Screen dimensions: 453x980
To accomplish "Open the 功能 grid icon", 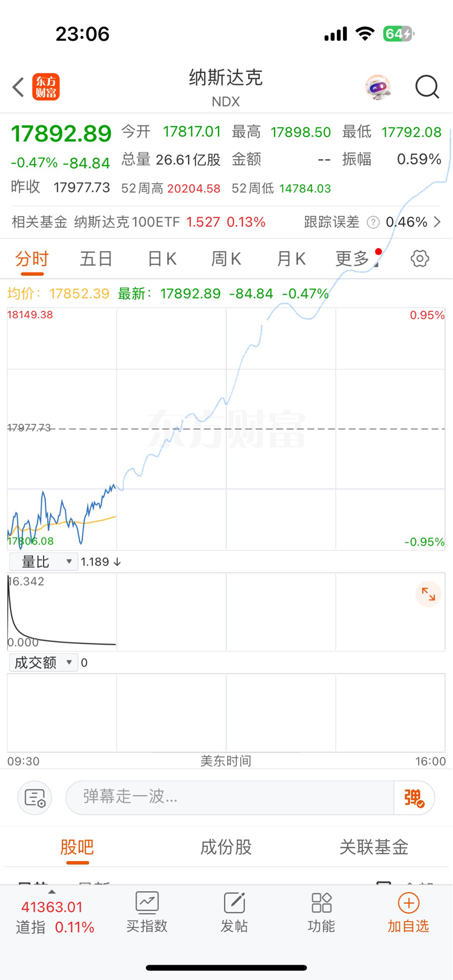I will tap(321, 902).
